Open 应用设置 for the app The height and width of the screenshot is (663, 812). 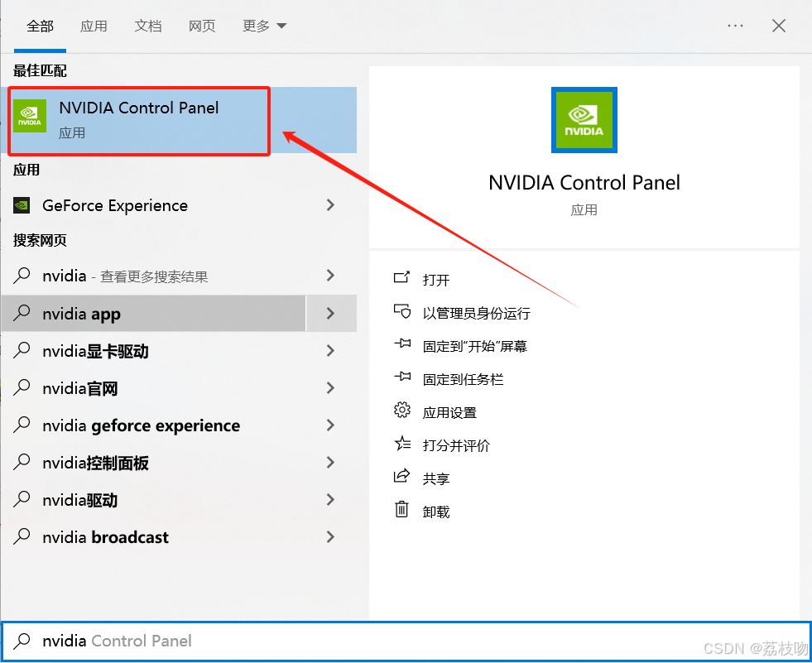(x=449, y=412)
